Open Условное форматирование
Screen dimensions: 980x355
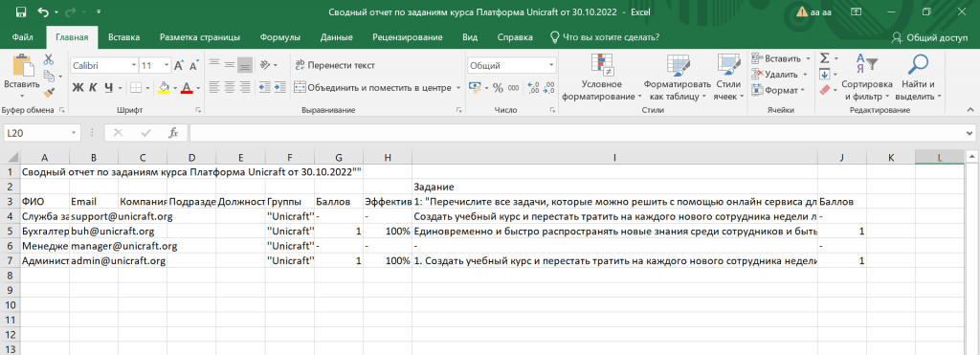click(602, 78)
